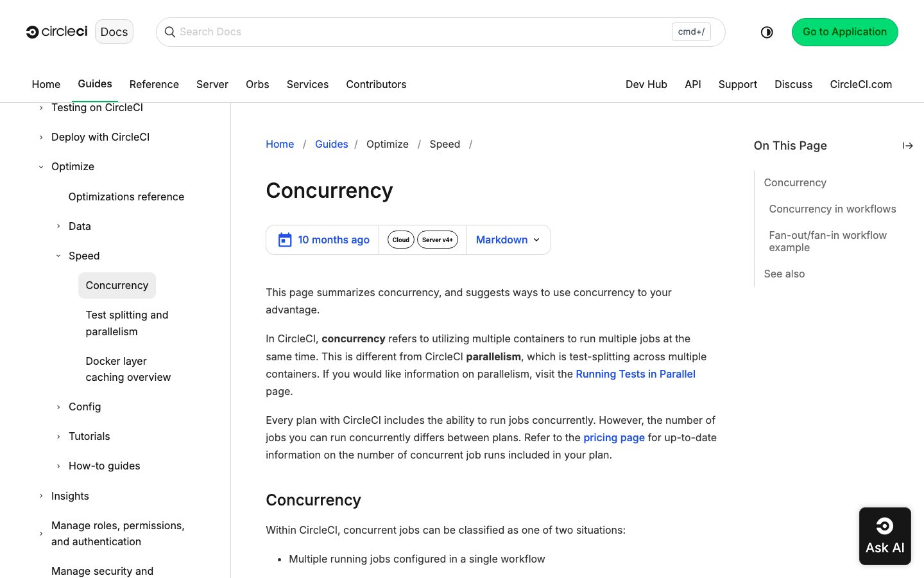The image size is (924, 578).
Task: Click the How-to guides sidebar label
Action: (x=104, y=466)
